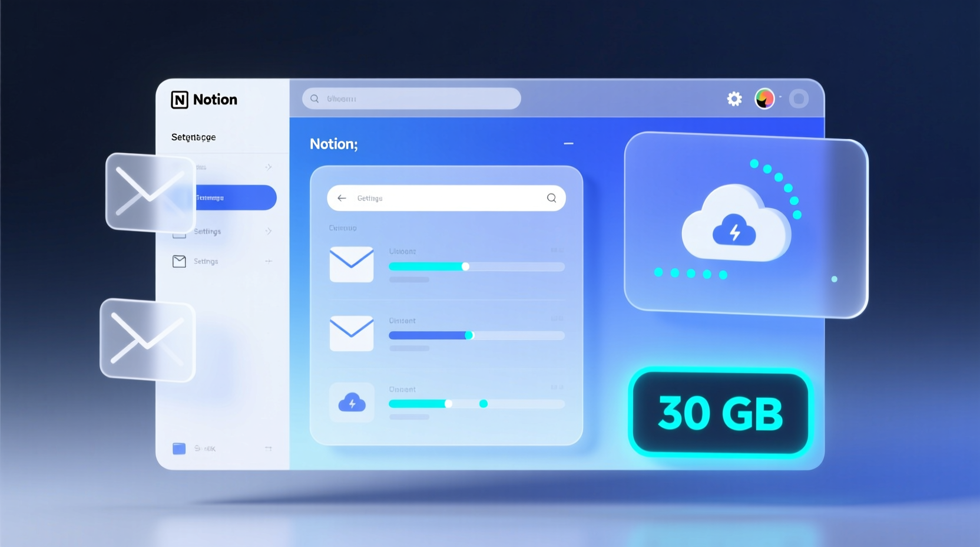Click the lower floating glass envelope icon

click(147, 340)
